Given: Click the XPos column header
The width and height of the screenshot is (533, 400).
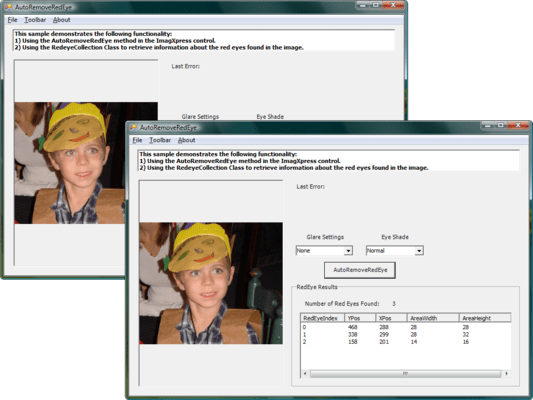Looking at the screenshot, I should pyautogui.click(x=391, y=318).
